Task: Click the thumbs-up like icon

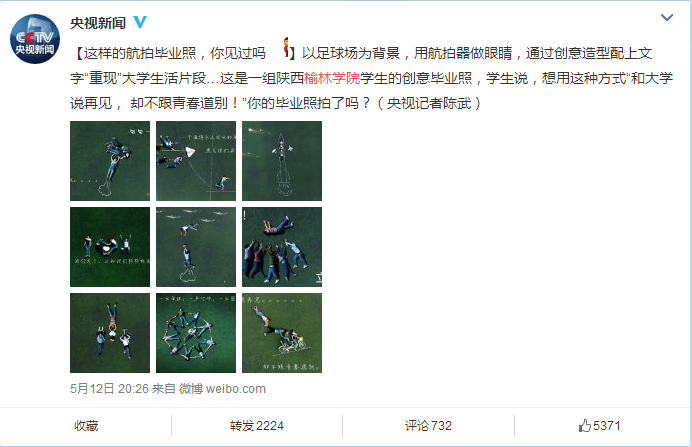Action: [584, 426]
